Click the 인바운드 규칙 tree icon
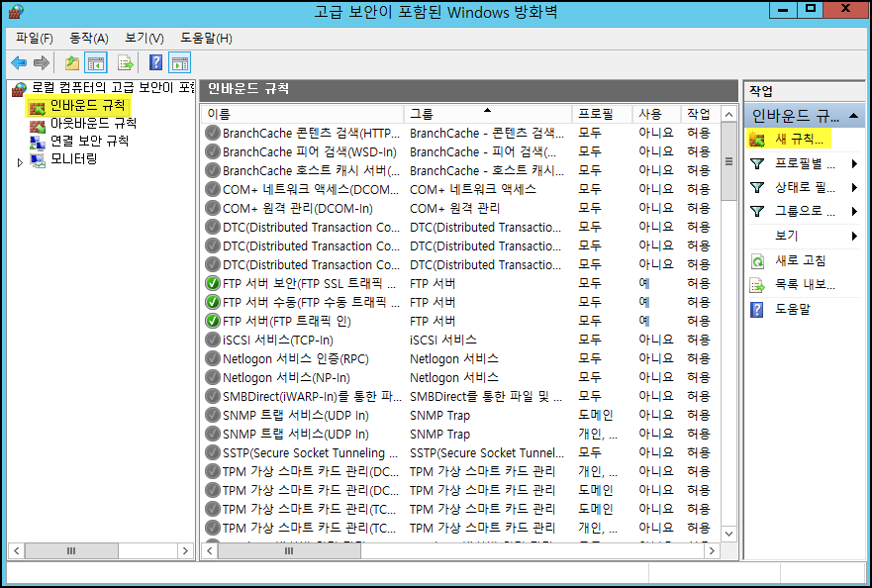Screen dimensions: 872x588 (38, 107)
